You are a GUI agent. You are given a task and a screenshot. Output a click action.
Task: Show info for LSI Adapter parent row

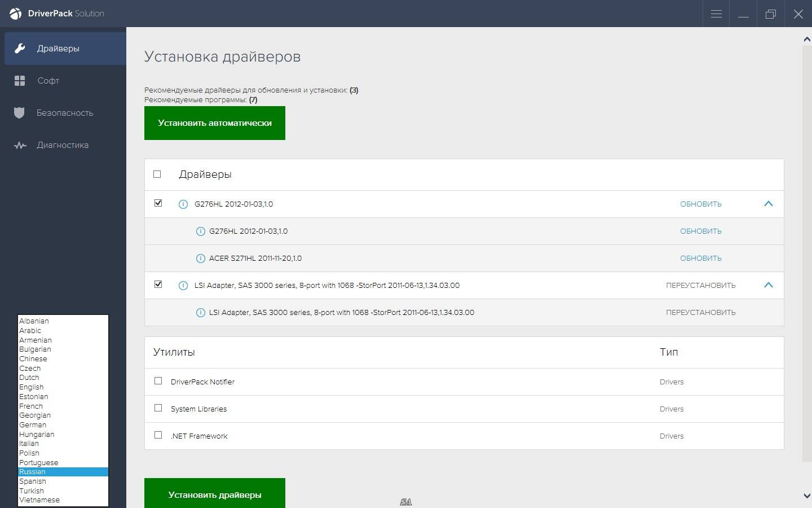click(x=183, y=286)
